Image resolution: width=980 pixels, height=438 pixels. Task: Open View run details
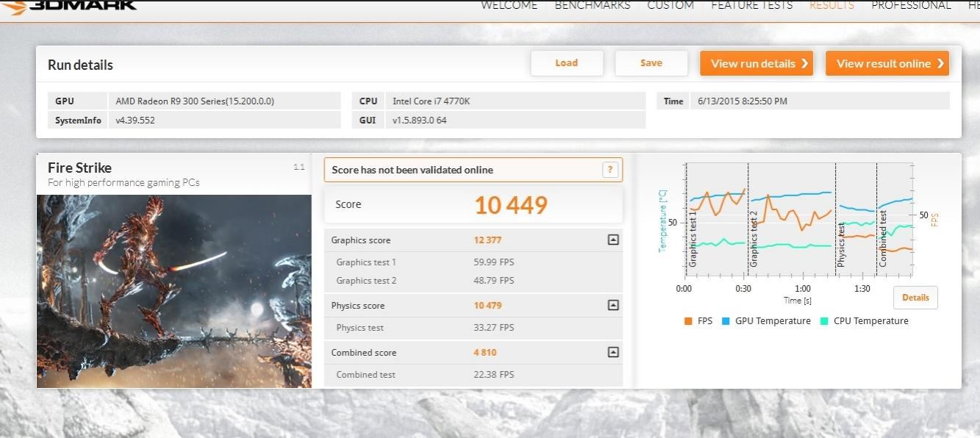coord(757,63)
